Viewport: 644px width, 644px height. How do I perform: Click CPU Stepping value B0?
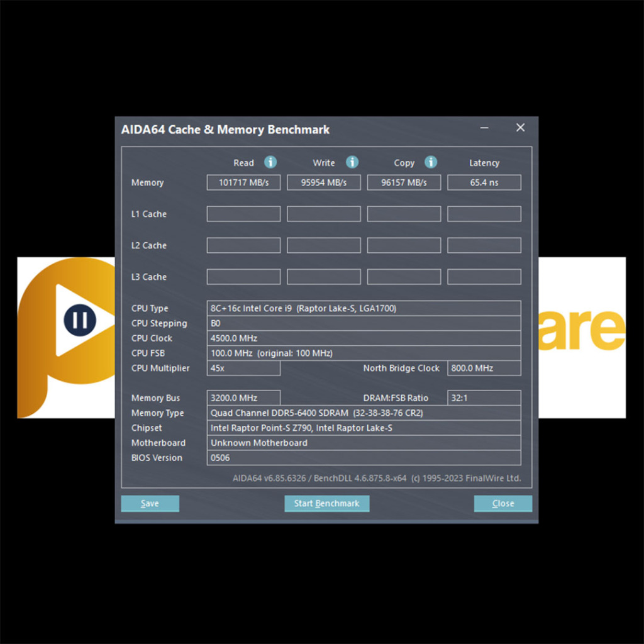coord(364,323)
